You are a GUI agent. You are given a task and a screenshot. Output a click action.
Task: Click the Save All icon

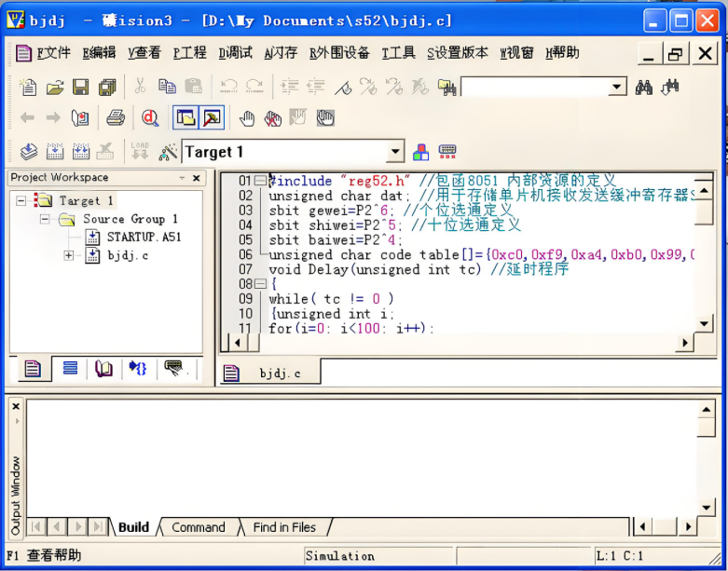[x=107, y=87]
